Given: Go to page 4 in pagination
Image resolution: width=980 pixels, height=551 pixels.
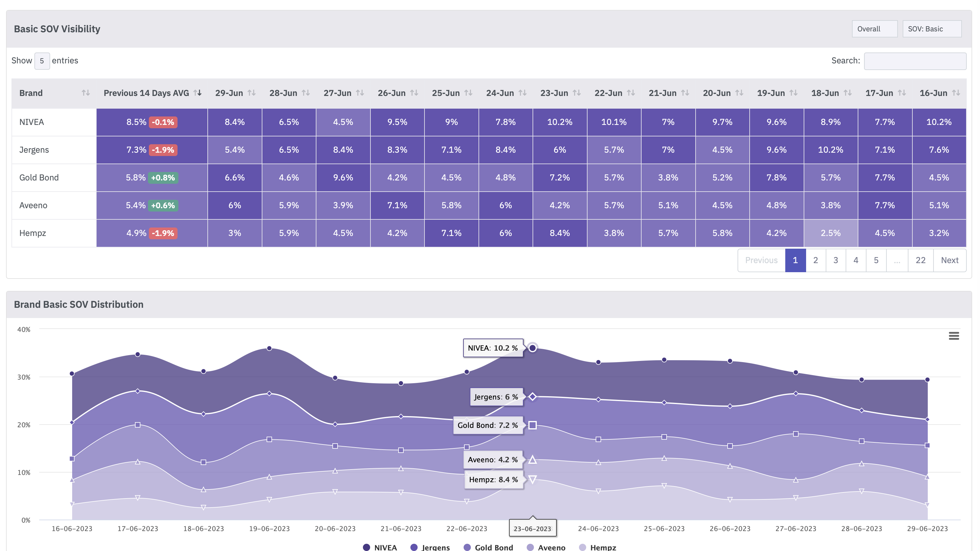Looking at the screenshot, I should pyautogui.click(x=856, y=260).
